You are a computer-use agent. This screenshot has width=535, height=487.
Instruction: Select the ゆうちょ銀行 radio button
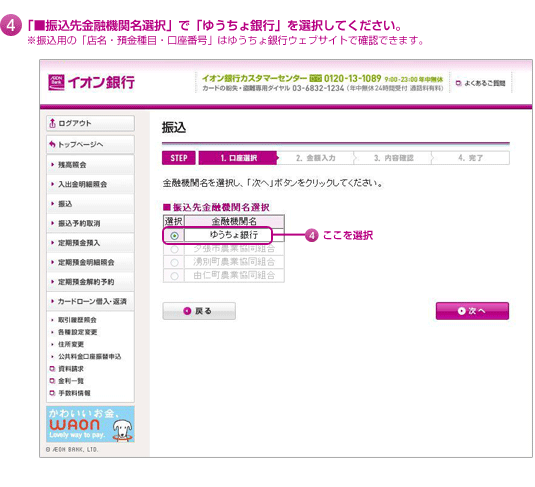coord(174,235)
